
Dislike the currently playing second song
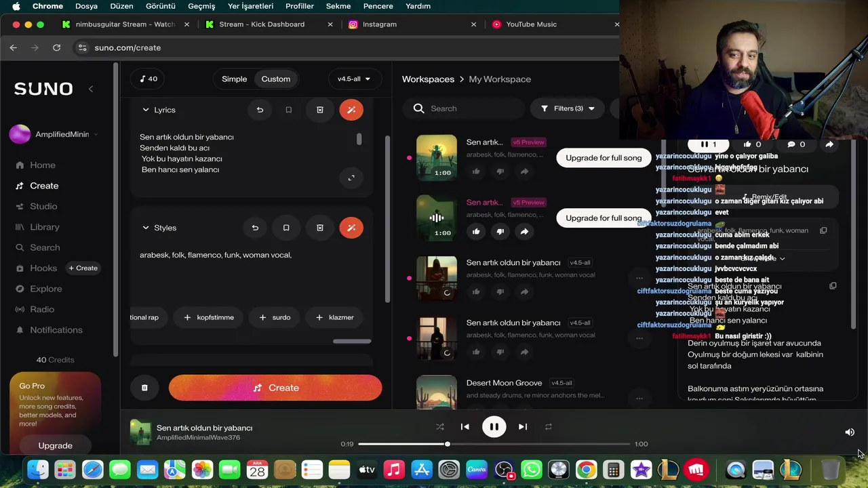click(500, 231)
